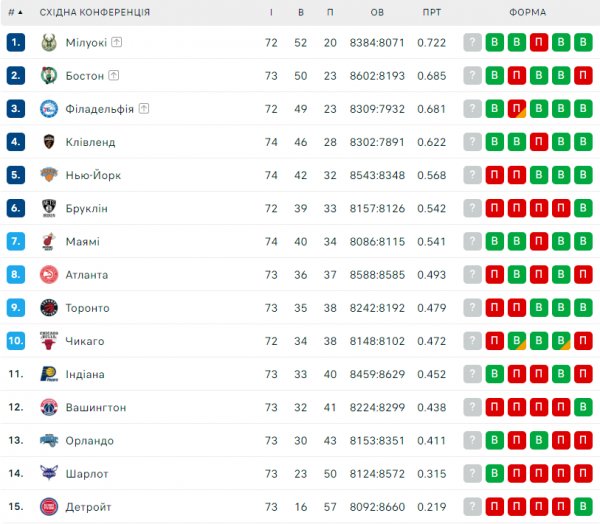600x524 pixels.
Task: Open the Бруклін team link
Action: tap(87, 209)
